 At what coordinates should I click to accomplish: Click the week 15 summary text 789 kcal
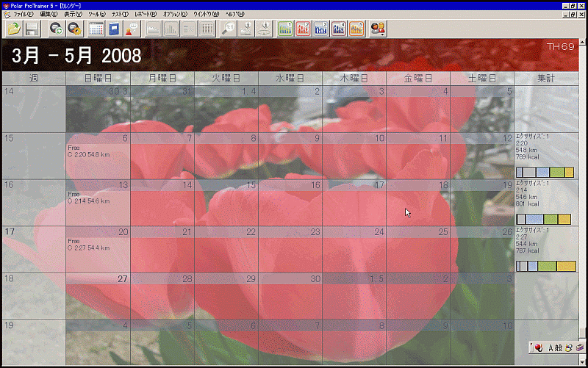click(527, 157)
